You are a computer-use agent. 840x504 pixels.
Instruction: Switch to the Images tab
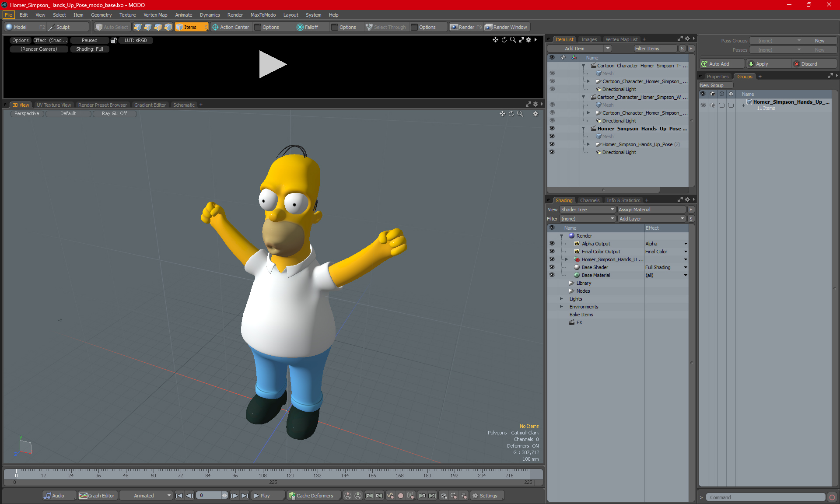589,39
